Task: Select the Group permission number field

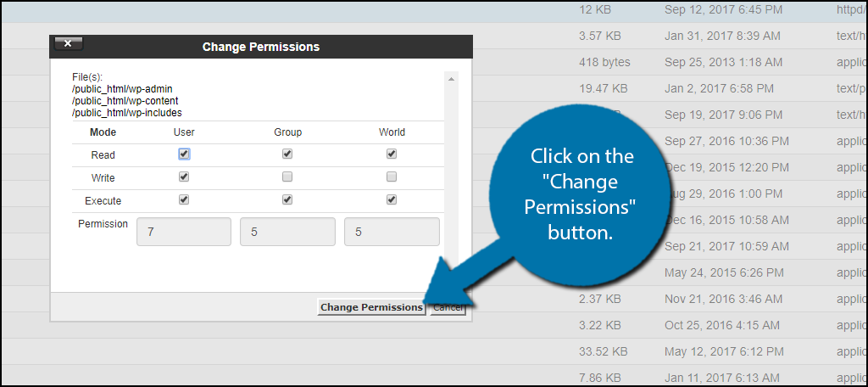Action: (287, 232)
